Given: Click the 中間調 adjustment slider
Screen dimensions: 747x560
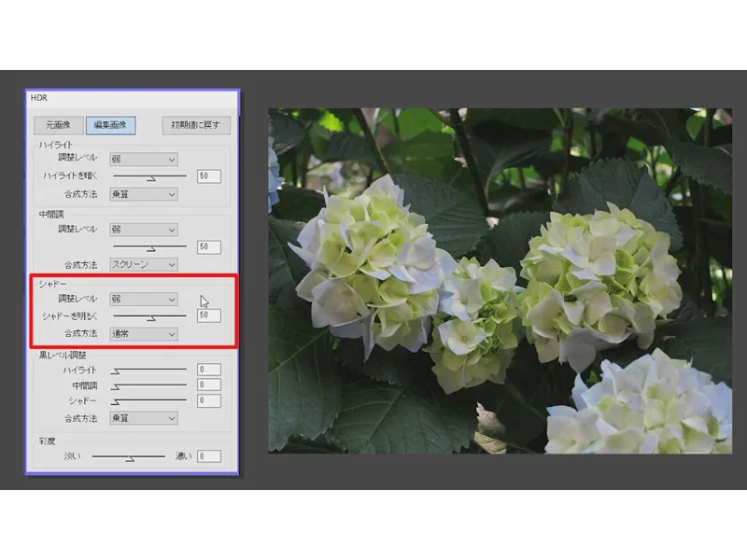Looking at the screenshot, I should click(149, 247).
